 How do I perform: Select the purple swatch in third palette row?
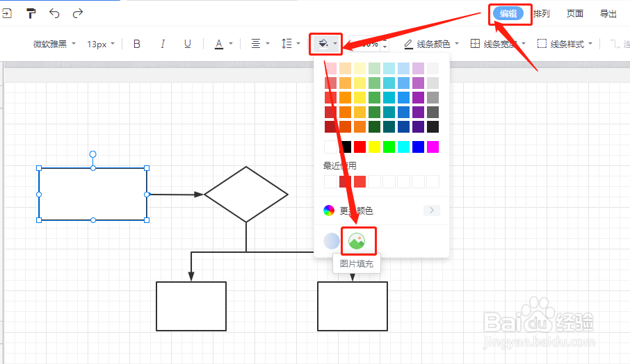pyautogui.click(x=418, y=97)
